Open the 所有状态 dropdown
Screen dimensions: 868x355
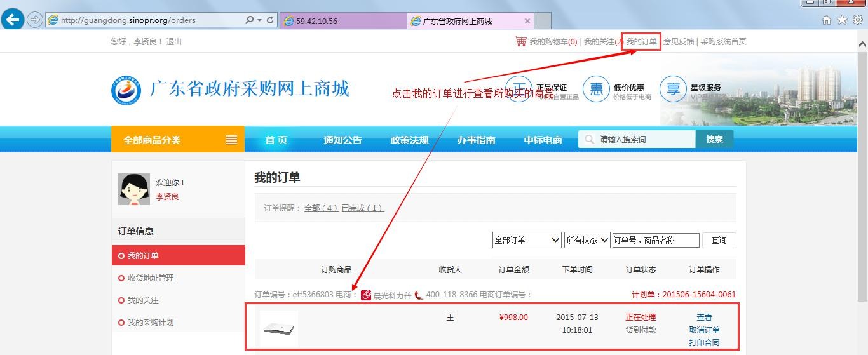point(587,240)
